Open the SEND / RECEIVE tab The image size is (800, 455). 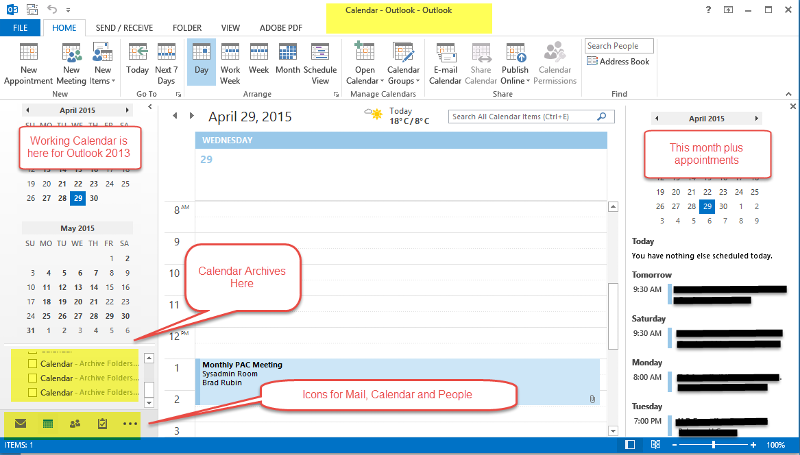pyautogui.click(x=124, y=28)
